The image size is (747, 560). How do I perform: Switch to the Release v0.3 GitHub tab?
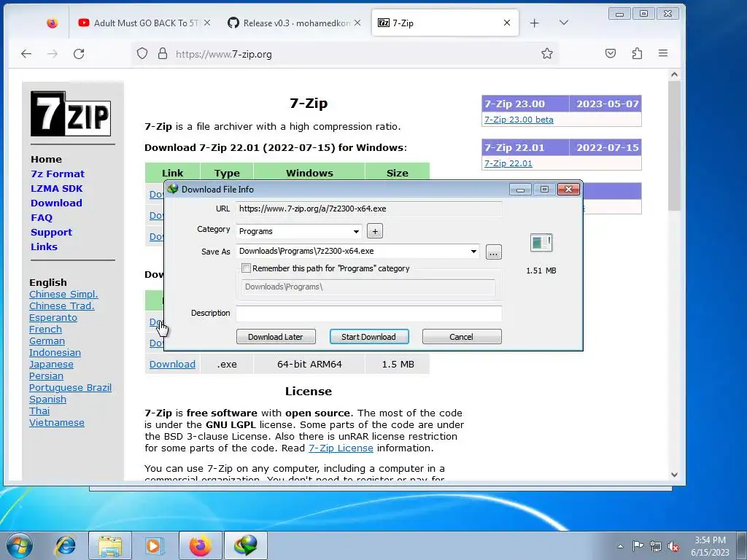click(x=294, y=23)
